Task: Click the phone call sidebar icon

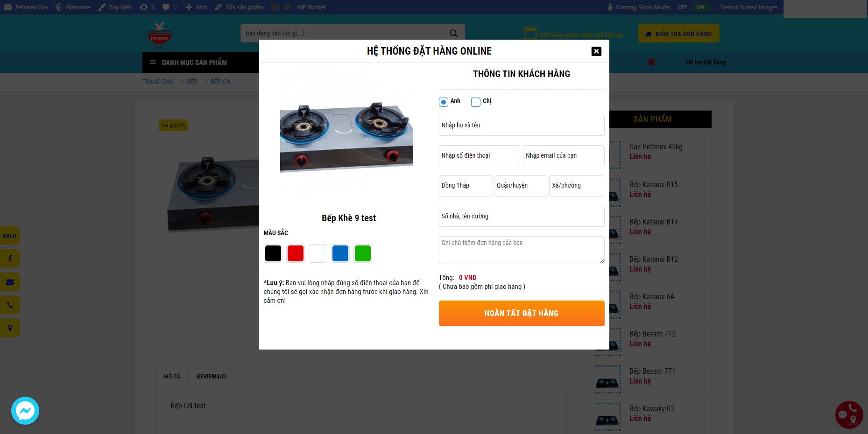Action: click(x=9, y=305)
